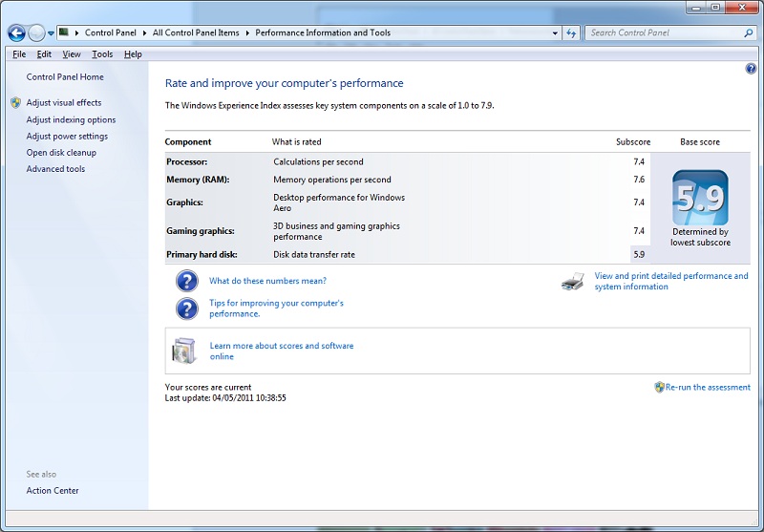Expand the recent pages dropdown arrow
764x532 pixels.
click(51, 32)
